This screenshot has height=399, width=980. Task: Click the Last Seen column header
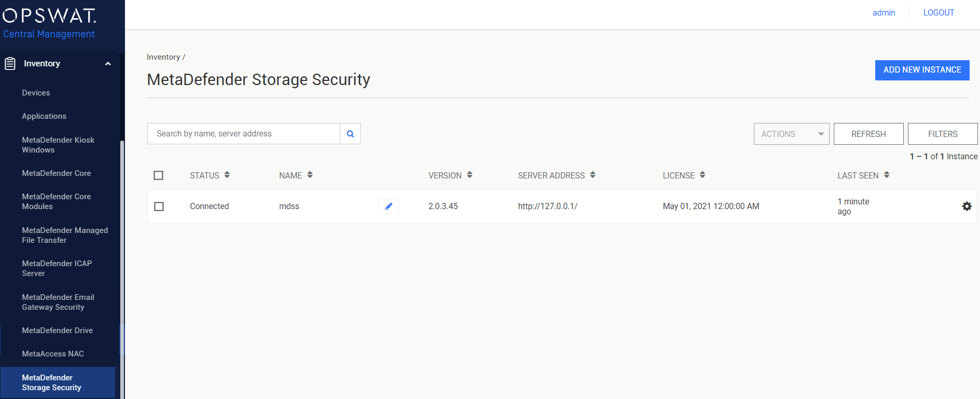858,175
